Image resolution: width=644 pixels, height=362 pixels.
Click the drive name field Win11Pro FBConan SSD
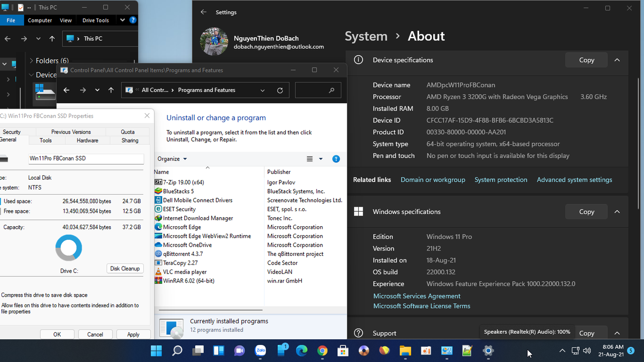(x=86, y=158)
